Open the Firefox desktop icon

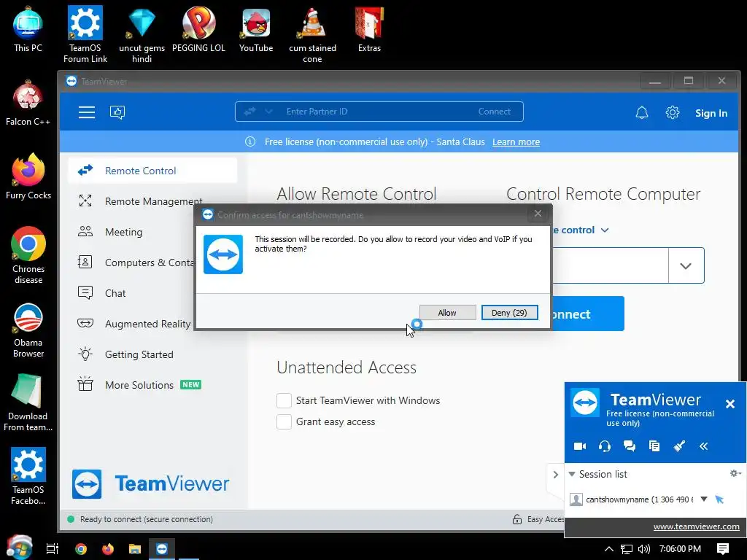click(x=28, y=176)
